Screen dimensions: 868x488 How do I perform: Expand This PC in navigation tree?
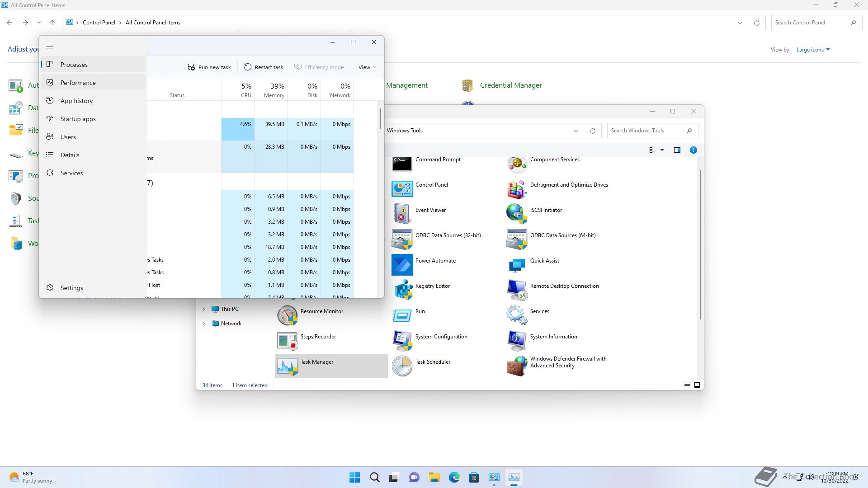point(203,309)
